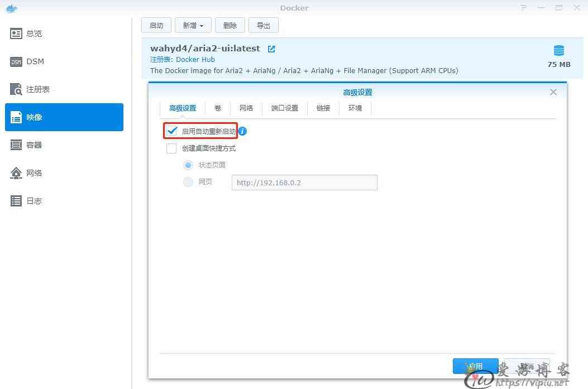588x389 pixels.
Task: Expand the 新增 dropdown button
Action: (x=193, y=25)
